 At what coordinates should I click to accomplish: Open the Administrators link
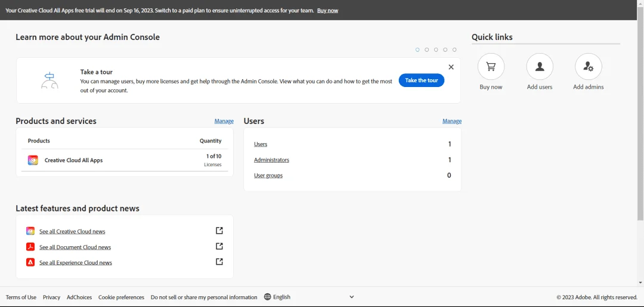coord(271,160)
